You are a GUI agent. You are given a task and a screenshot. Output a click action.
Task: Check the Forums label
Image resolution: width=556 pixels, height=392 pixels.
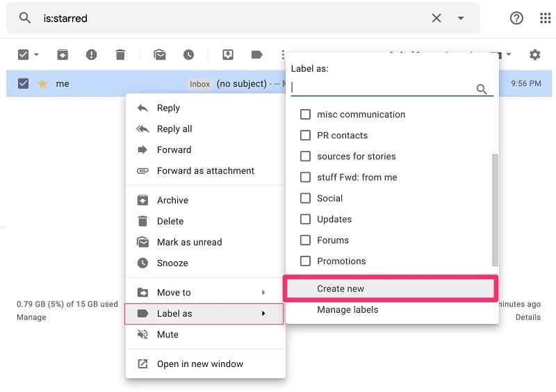[305, 240]
